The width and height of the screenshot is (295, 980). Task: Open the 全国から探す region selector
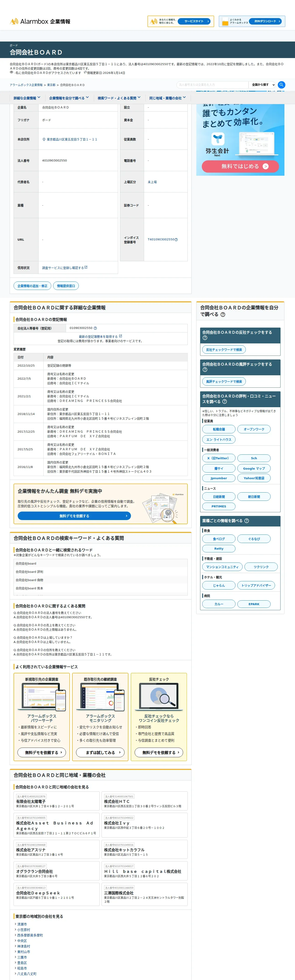pos(263,85)
